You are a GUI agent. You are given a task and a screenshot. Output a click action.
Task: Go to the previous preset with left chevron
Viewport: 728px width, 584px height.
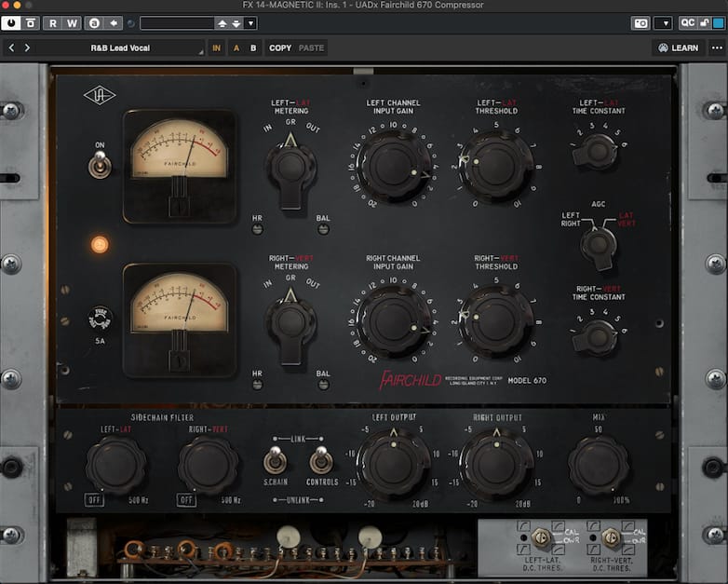tap(11, 48)
